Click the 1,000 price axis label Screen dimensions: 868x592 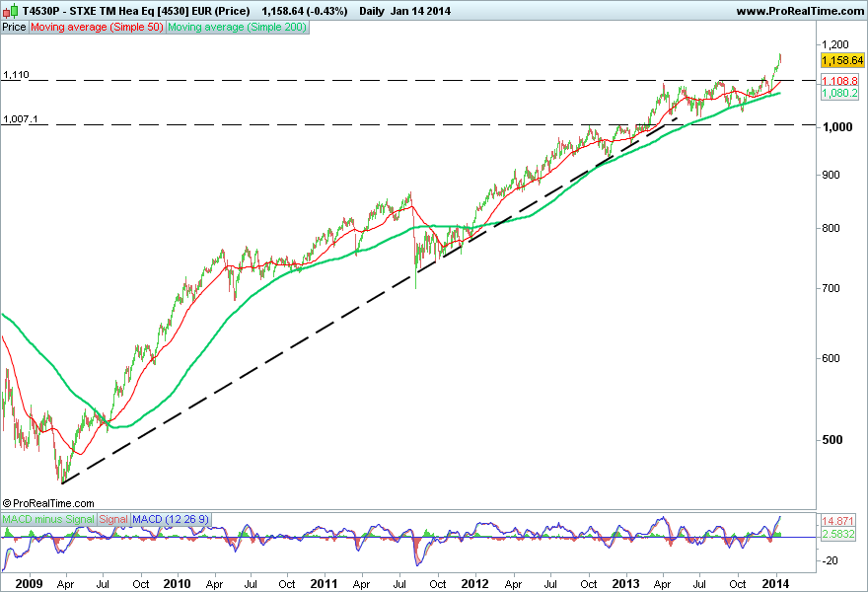pos(837,127)
